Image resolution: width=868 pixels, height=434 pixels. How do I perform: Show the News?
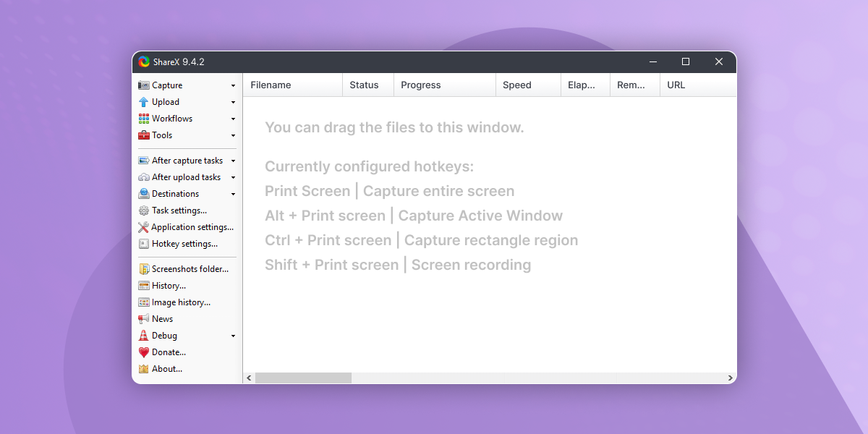(187, 319)
